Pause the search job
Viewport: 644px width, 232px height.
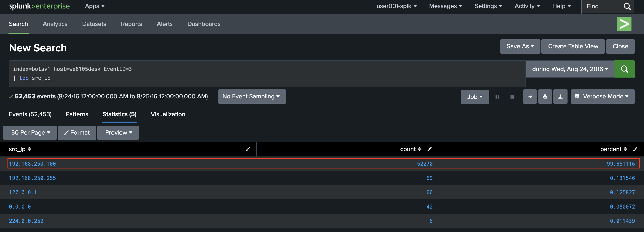tap(497, 97)
